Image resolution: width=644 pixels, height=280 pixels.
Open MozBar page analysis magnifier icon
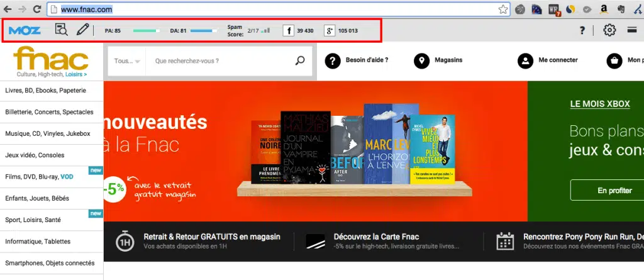[x=61, y=30]
